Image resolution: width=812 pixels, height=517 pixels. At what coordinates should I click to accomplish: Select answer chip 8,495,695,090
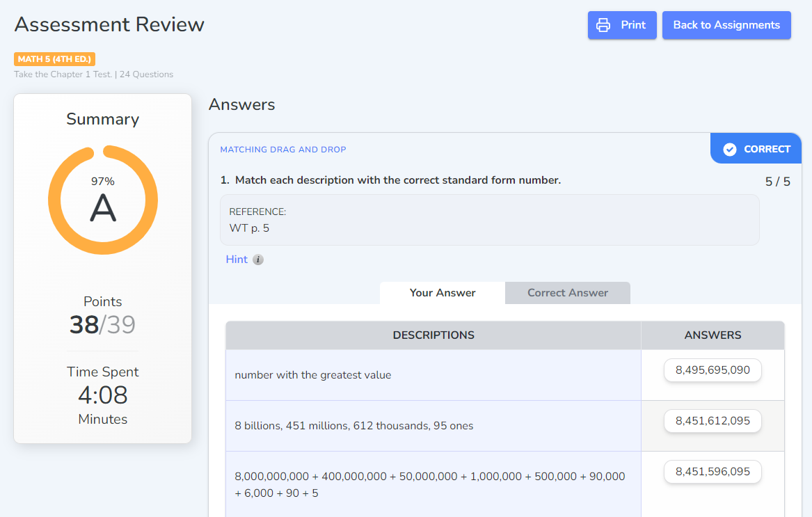coord(713,370)
